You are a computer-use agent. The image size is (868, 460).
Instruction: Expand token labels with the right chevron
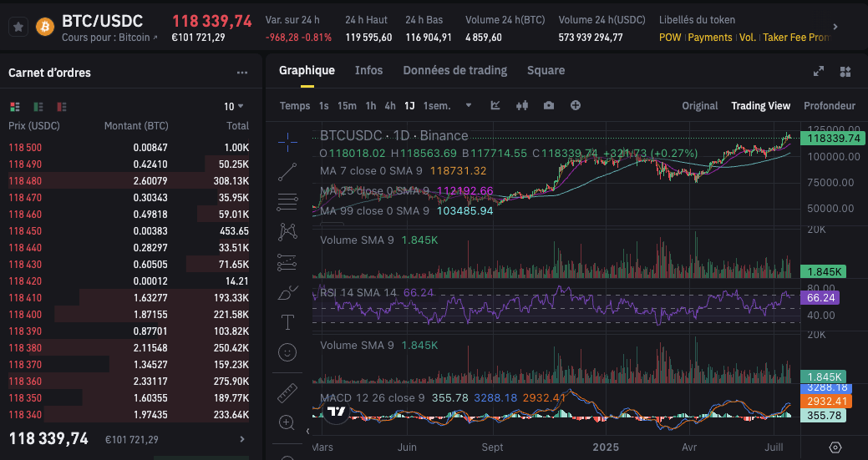pos(835,27)
